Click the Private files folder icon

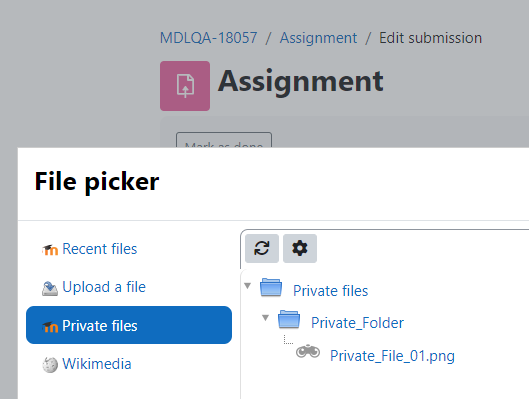click(x=271, y=288)
